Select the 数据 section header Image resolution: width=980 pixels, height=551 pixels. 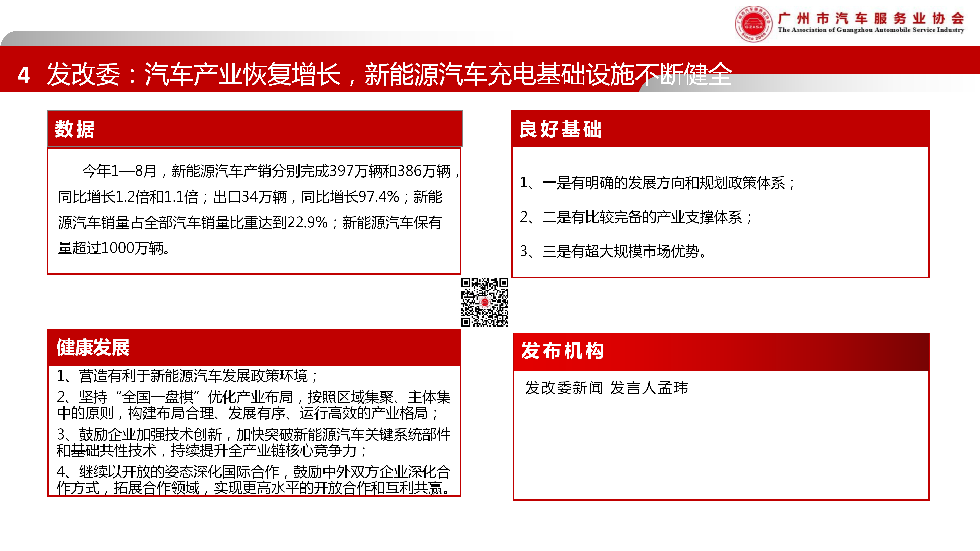click(255, 129)
